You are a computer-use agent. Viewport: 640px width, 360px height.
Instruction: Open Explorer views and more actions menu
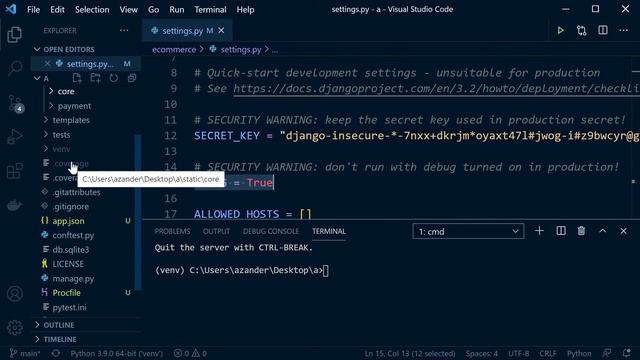pos(124,31)
